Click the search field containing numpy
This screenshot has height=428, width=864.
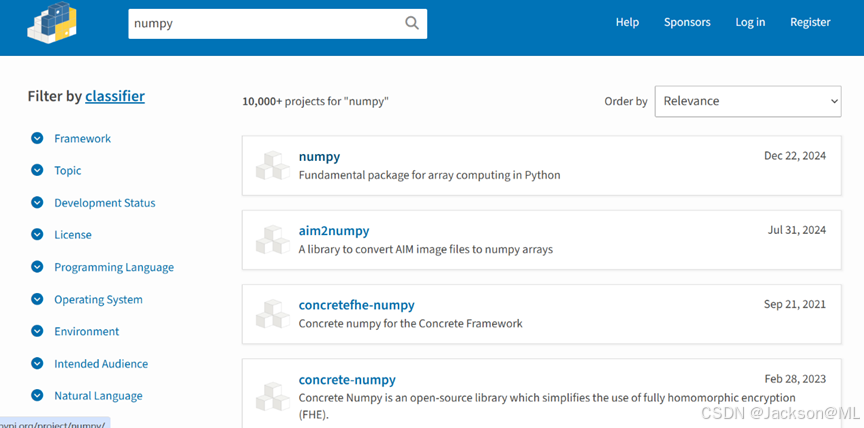click(x=265, y=24)
